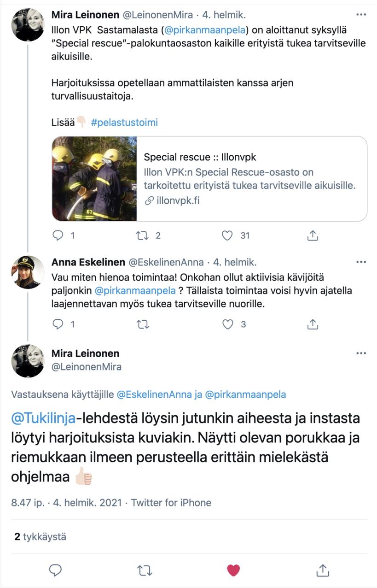Reply to Anna Eskelinen's tweet
Viewport: 377px width, 588px height.
58,324
